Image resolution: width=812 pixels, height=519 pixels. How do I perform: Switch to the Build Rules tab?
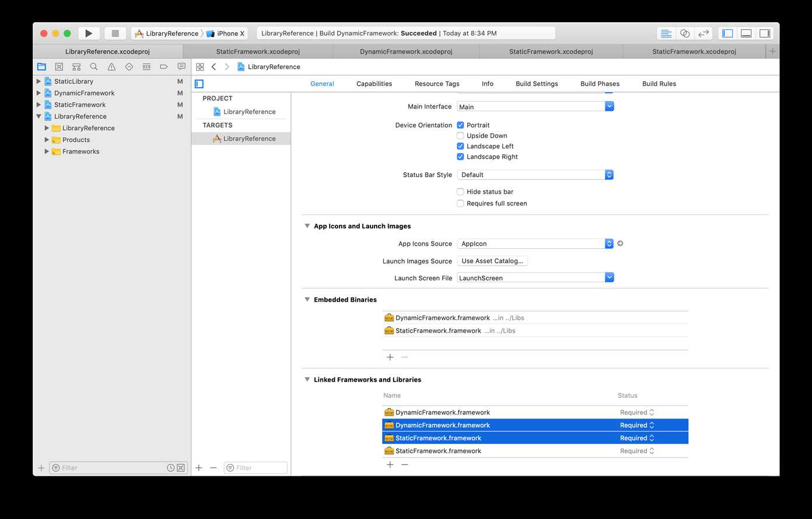pos(659,83)
